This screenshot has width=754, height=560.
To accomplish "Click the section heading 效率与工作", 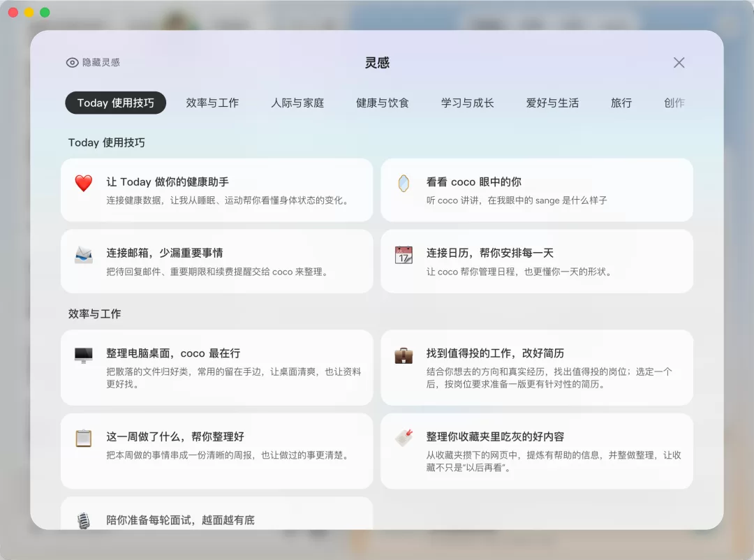I will point(95,314).
